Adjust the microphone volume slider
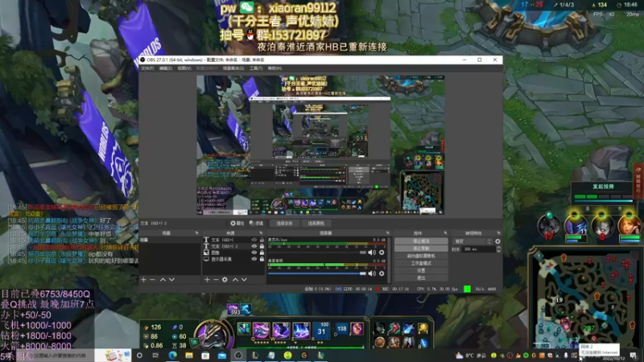The width and height of the screenshot is (644, 362). pyautogui.click(x=316, y=253)
